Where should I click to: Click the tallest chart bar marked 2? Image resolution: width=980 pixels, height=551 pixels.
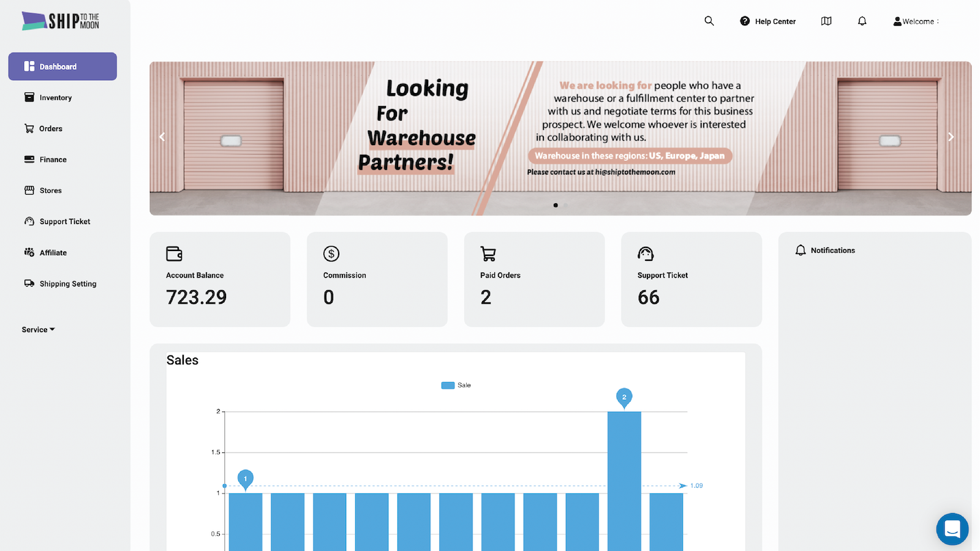click(624, 481)
